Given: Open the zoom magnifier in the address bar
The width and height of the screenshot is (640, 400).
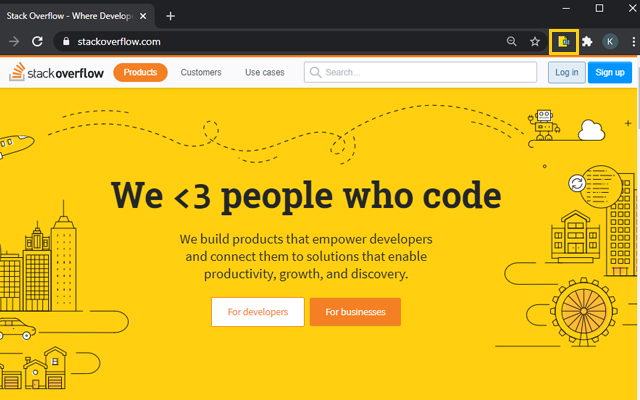Looking at the screenshot, I should pyautogui.click(x=512, y=41).
